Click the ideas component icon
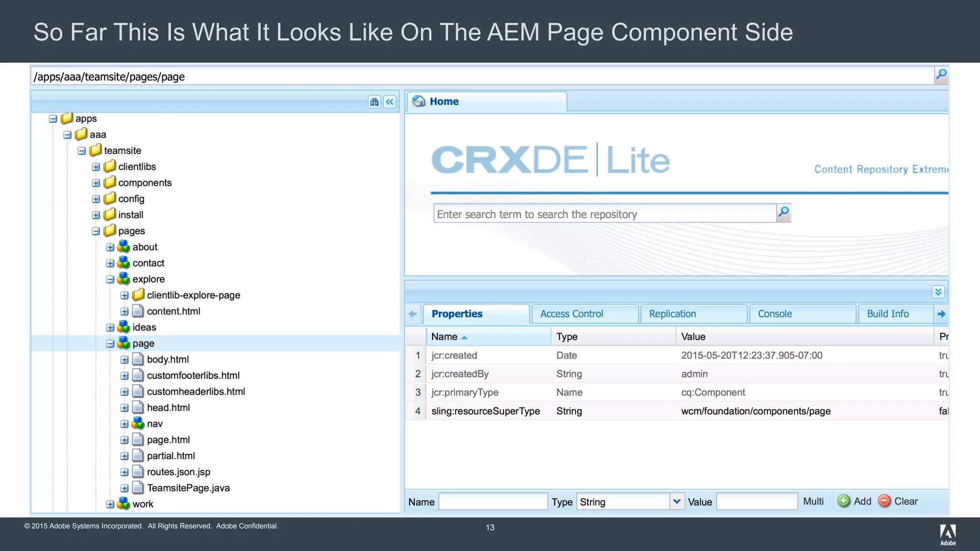 tap(124, 327)
